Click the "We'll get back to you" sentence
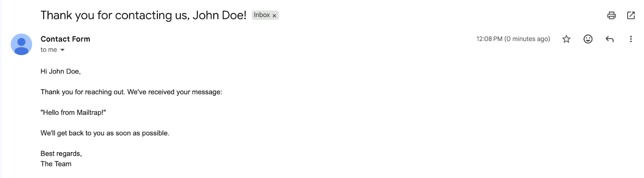The width and height of the screenshot is (644, 178). click(x=105, y=133)
